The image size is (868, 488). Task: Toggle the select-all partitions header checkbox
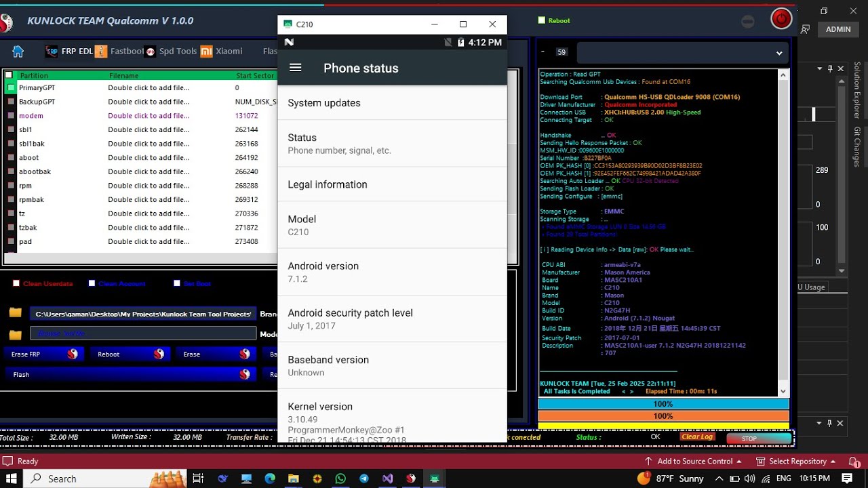coord(9,75)
